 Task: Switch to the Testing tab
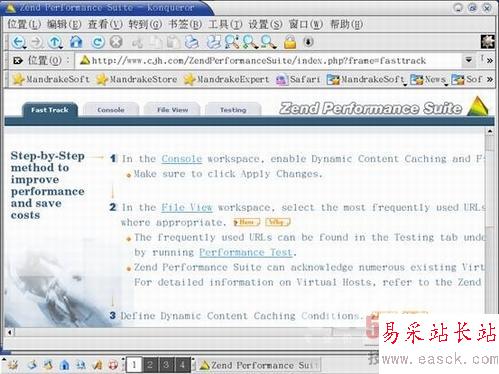point(233,110)
